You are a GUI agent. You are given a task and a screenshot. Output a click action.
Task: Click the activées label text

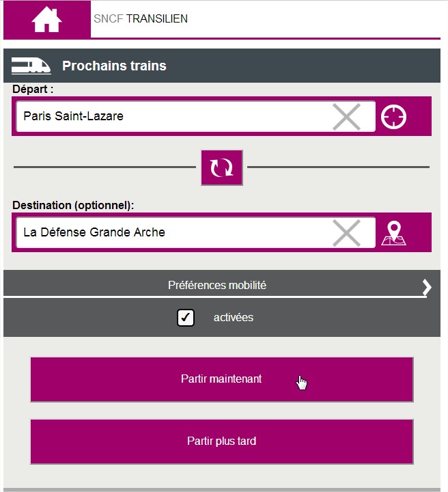coord(233,318)
